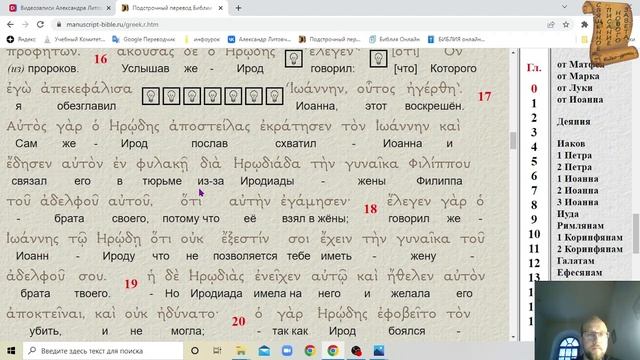Open the Google Переводчик bookmark
640x360 pixels.
(143, 39)
